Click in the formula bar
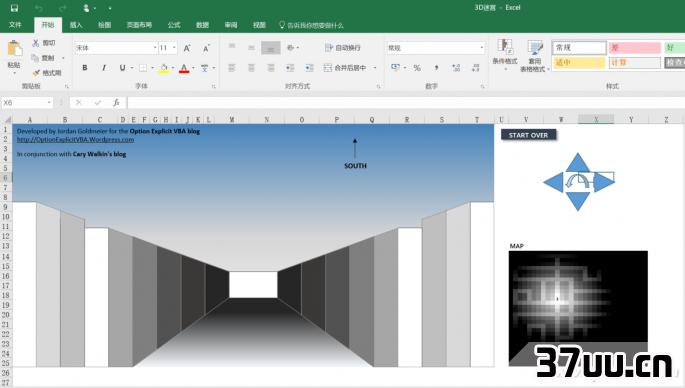 point(405,103)
